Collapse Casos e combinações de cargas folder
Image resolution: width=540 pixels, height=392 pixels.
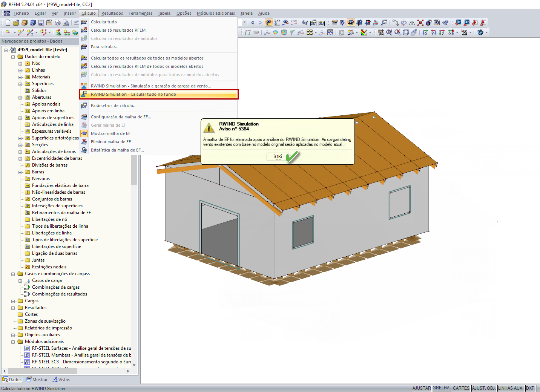[x=13, y=274]
